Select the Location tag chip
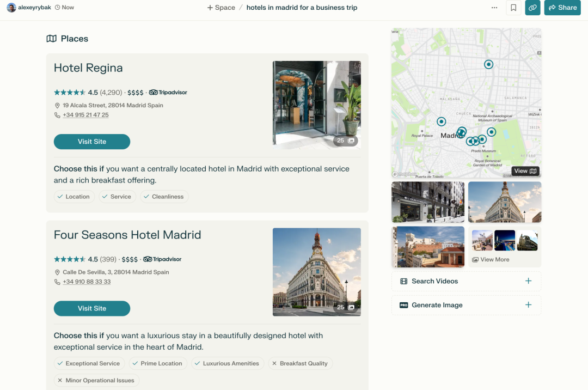Screen dimensions: 588x390 pos(74,197)
